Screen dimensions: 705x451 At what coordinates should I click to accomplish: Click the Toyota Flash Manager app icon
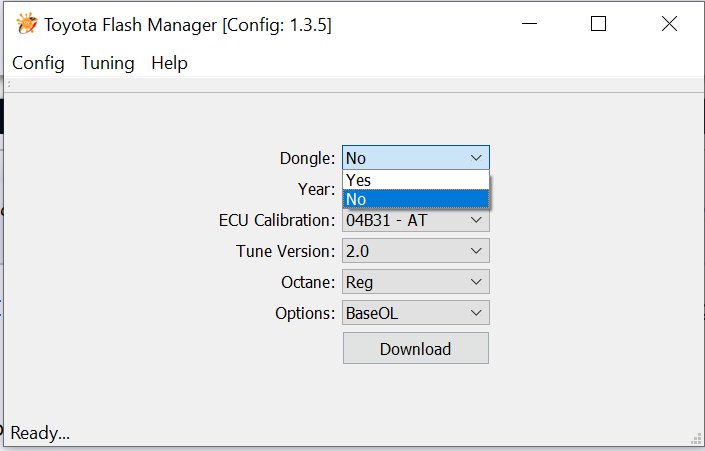tap(27, 24)
